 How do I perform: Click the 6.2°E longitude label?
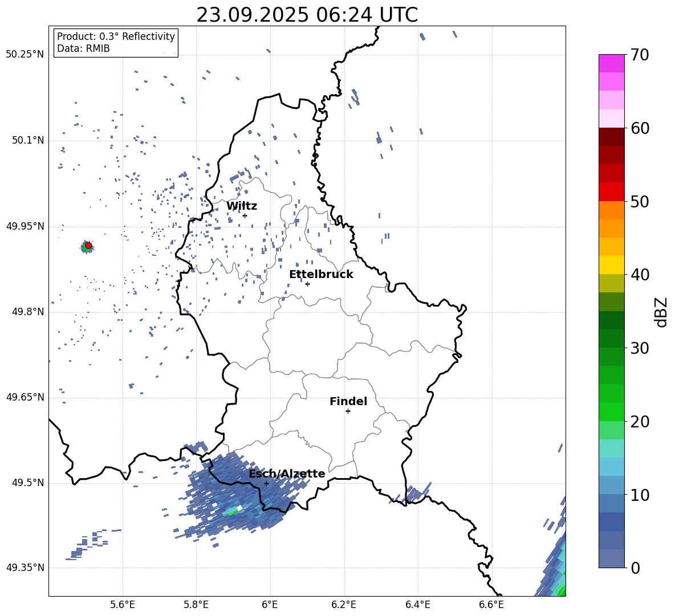coord(344,605)
